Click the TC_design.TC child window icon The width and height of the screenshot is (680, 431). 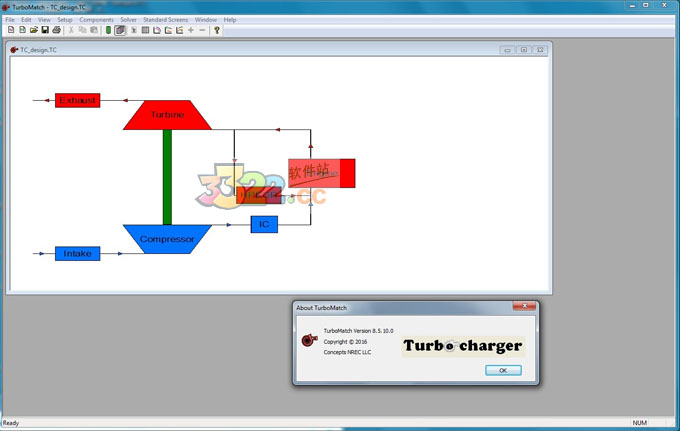pos(14,50)
